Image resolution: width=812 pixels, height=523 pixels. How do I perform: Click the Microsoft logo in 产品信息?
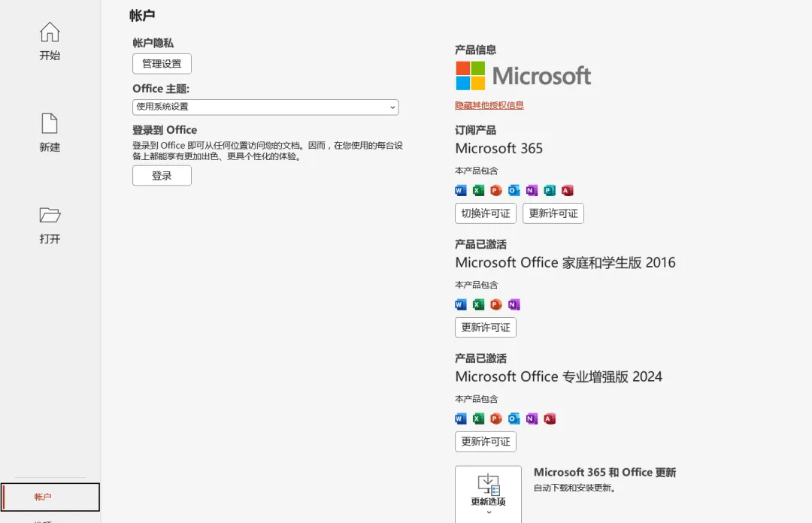[x=523, y=76]
